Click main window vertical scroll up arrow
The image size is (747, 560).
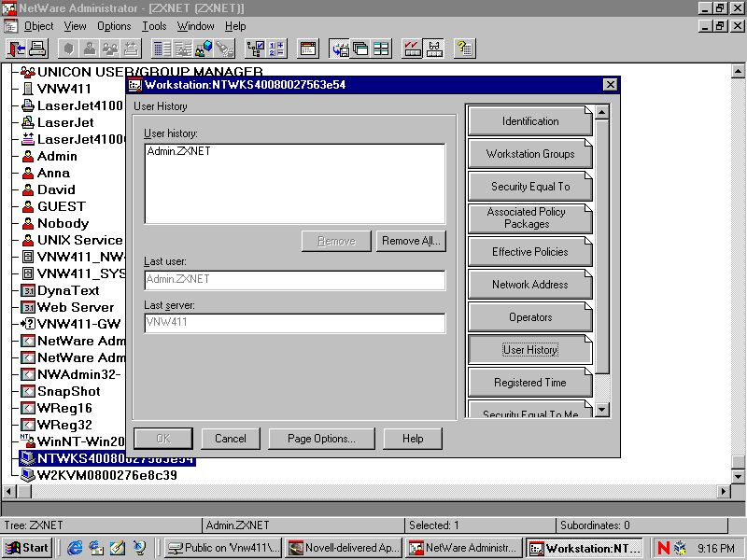click(x=738, y=72)
